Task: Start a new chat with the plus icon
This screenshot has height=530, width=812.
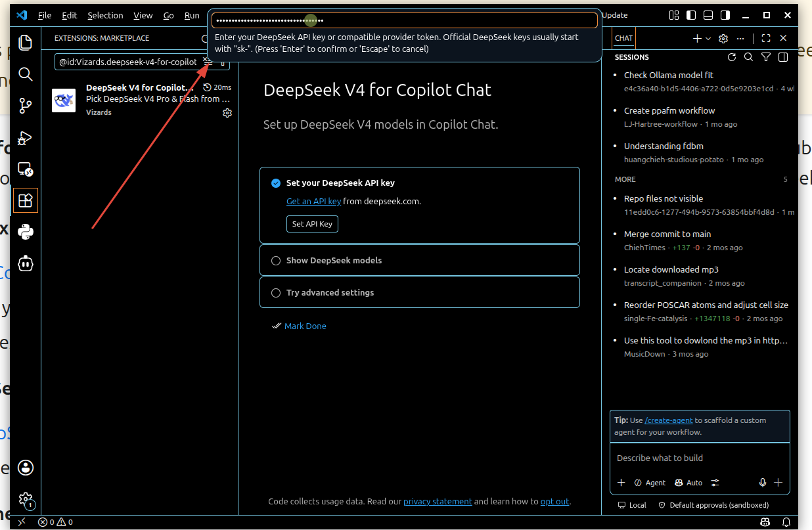Action: pos(697,39)
